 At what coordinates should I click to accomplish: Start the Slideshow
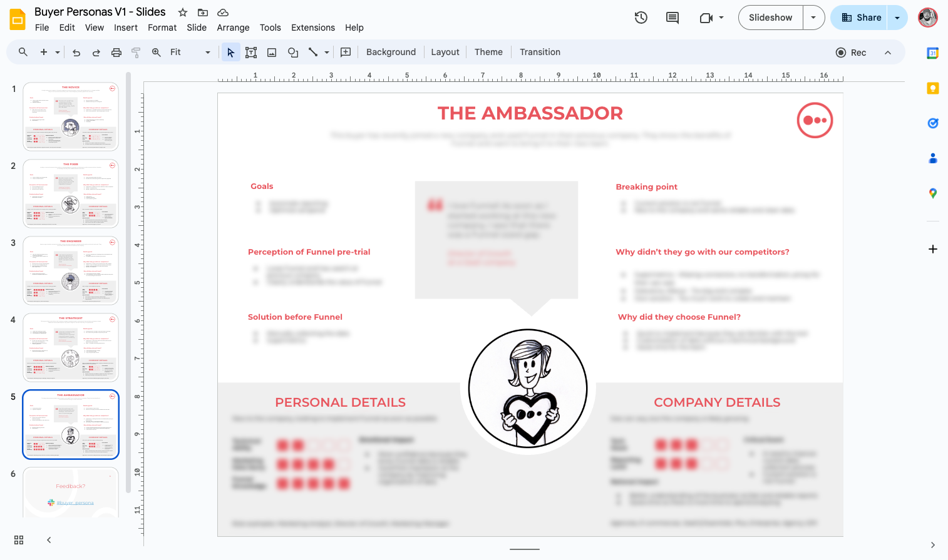(x=771, y=18)
